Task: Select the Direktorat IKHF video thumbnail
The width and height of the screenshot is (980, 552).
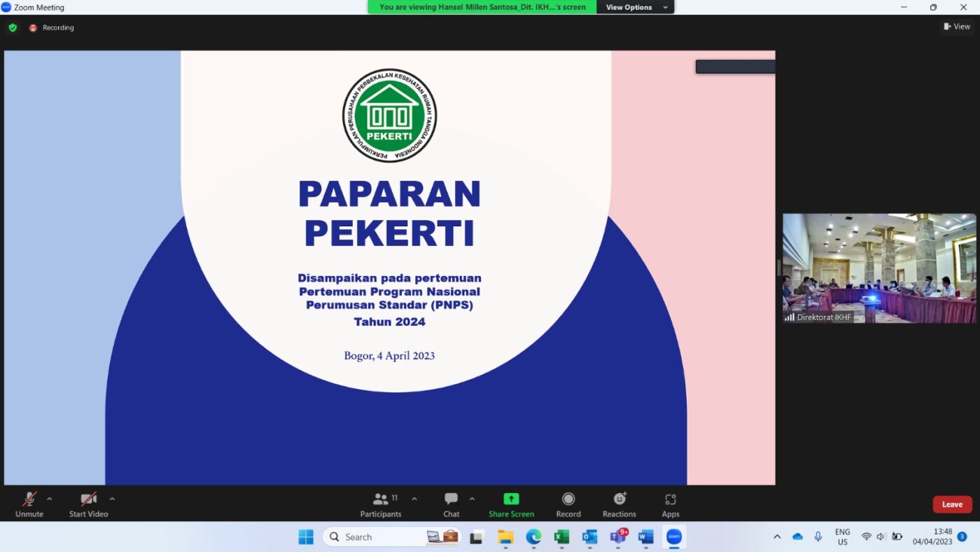Action: (878, 268)
